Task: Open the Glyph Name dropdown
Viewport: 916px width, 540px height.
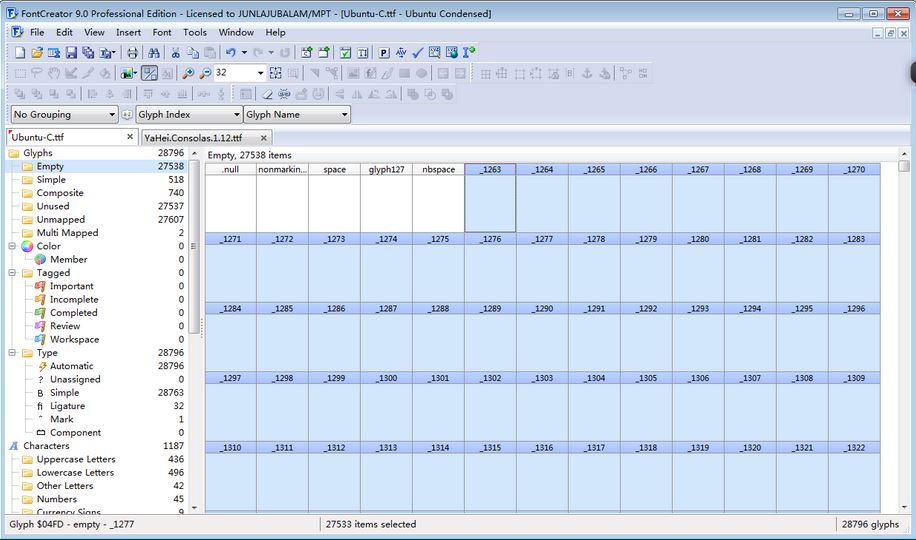Action: coord(297,115)
